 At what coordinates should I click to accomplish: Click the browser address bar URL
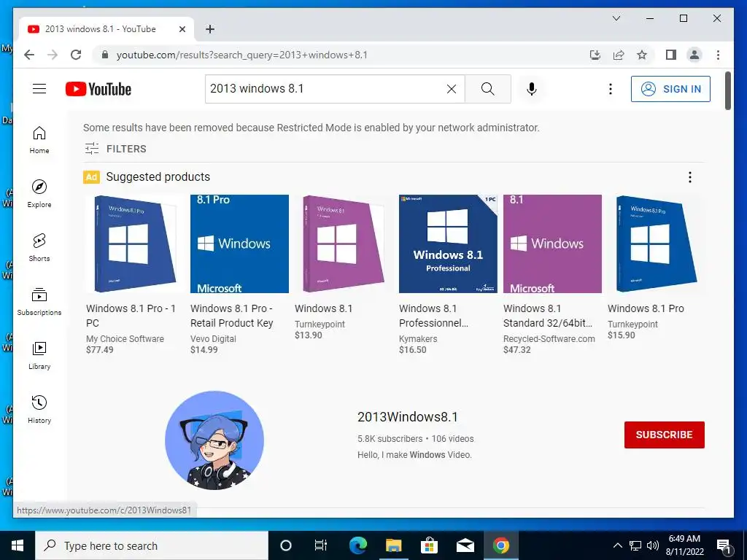pos(242,55)
